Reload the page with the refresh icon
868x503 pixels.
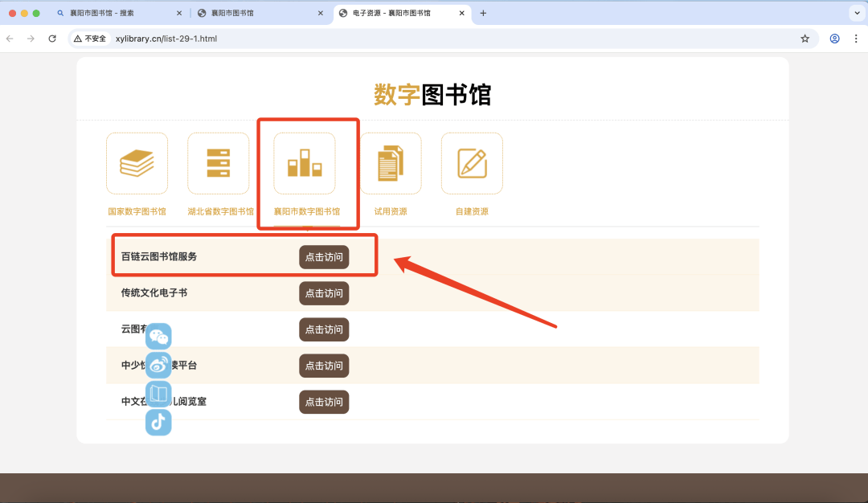52,39
